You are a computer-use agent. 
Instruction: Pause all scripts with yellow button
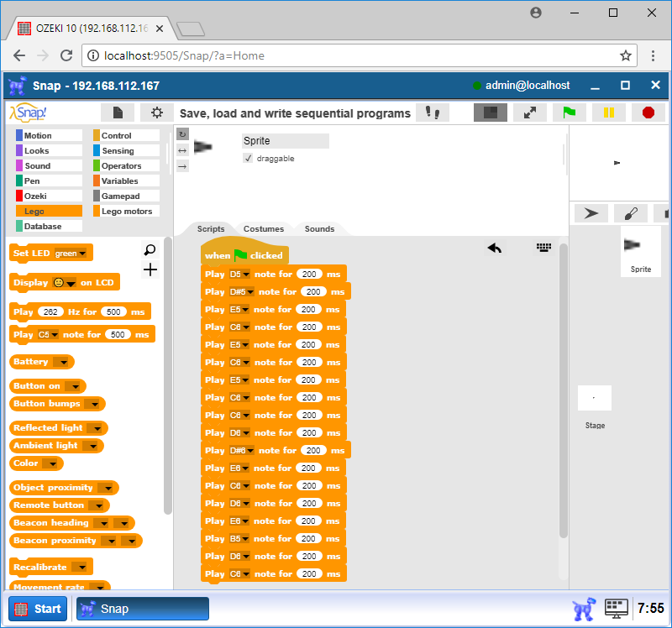[608, 113]
